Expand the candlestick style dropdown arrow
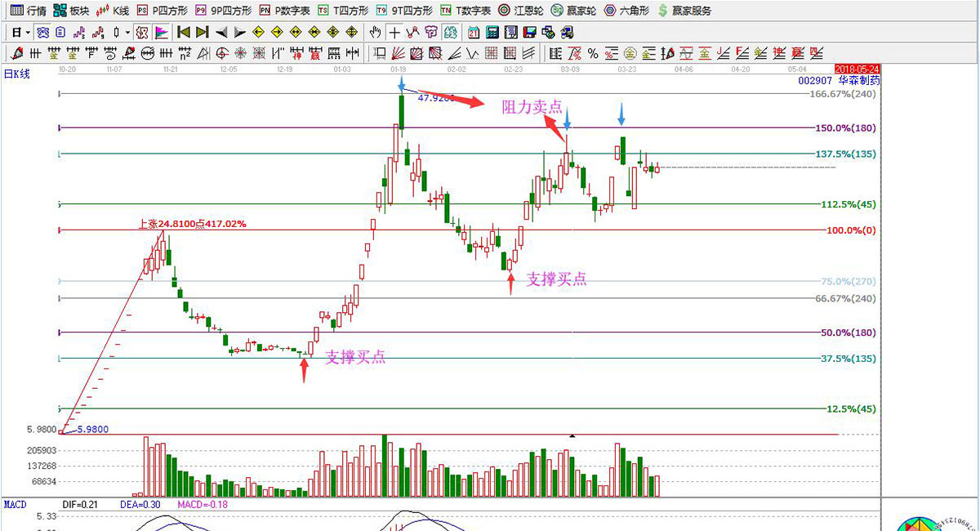 126,33
